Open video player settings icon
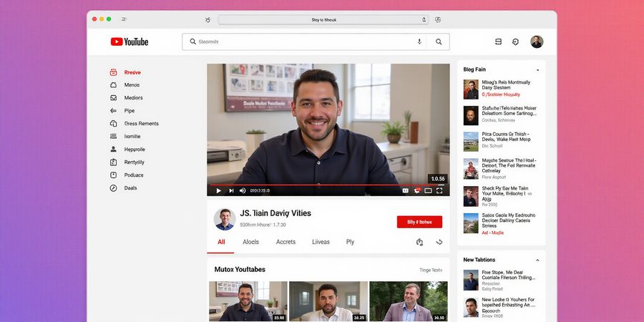644x322 pixels. click(417, 190)
